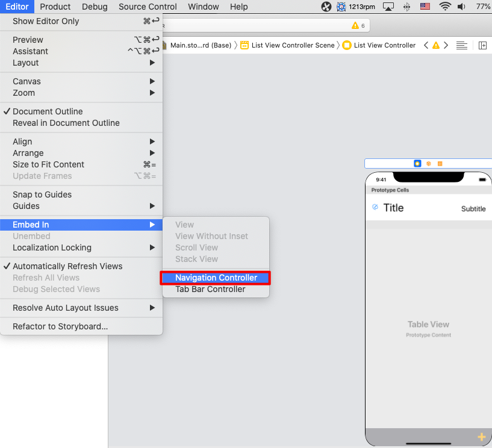Open the Bluetooth menu

click(406, 7)
